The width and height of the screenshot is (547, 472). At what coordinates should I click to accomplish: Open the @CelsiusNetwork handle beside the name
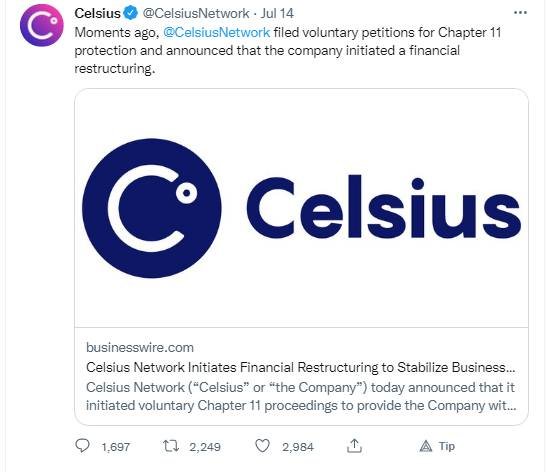[196, 13]
